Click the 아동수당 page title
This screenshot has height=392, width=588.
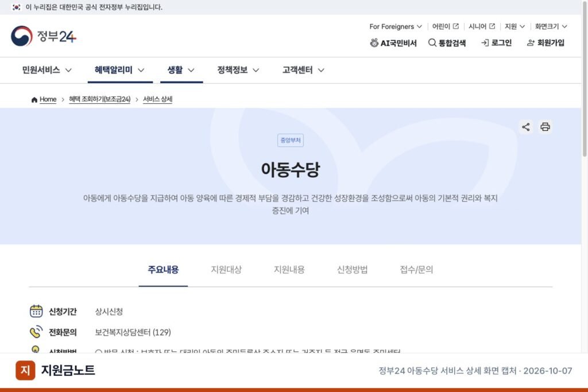[290, 170]
